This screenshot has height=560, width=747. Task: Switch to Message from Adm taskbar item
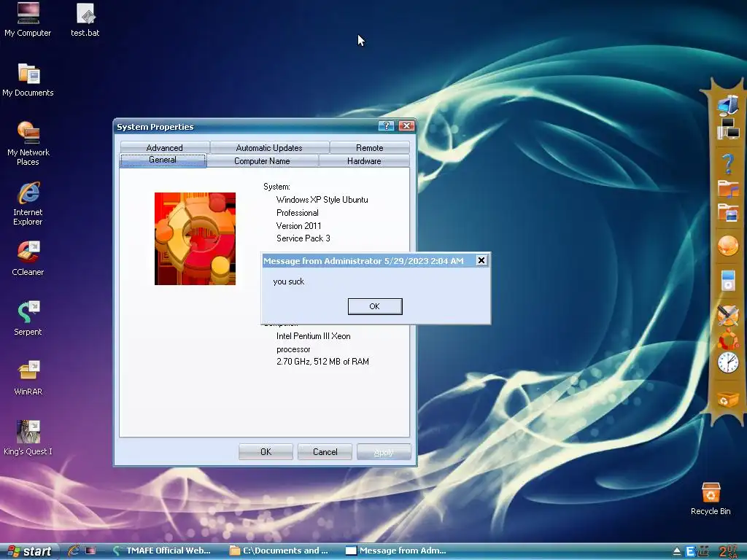[x=398, y=551]
